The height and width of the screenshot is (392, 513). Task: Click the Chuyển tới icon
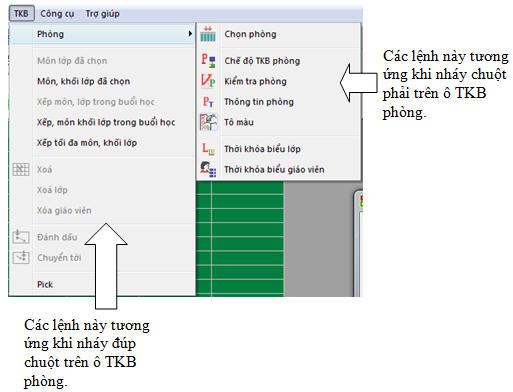pyautogui.click(x=21, y=258)
